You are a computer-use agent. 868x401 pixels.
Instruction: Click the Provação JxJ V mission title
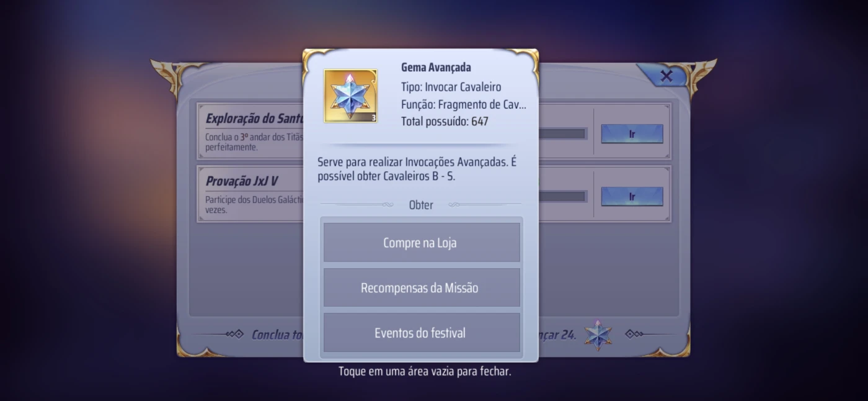pyautogui.click(x=242, y=181)
